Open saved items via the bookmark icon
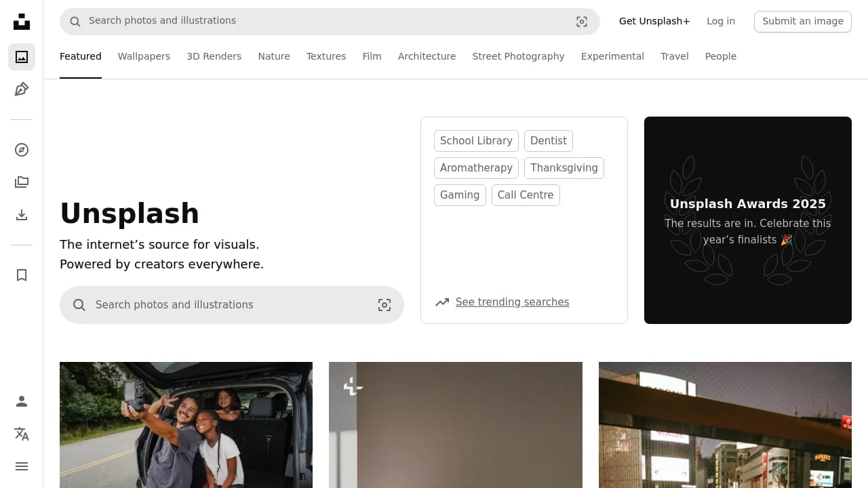The image size is (868, 488). pyautogui.click(x=21, y=275)
